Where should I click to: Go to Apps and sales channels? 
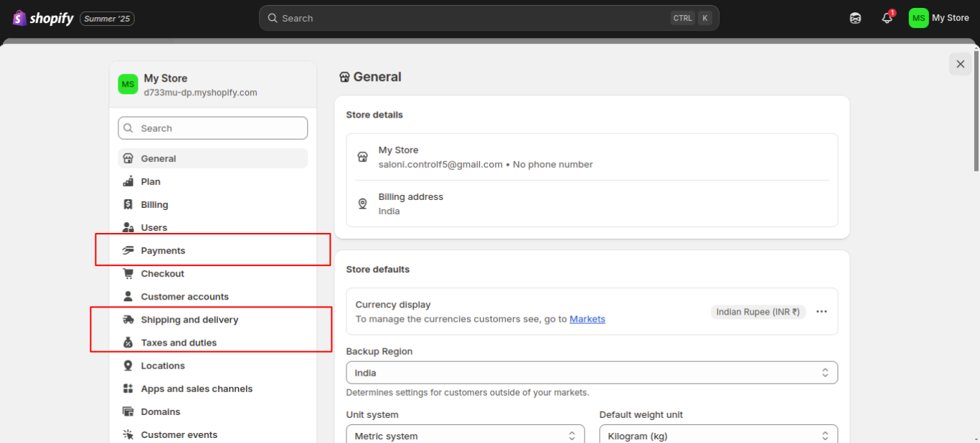coord(197,389)
